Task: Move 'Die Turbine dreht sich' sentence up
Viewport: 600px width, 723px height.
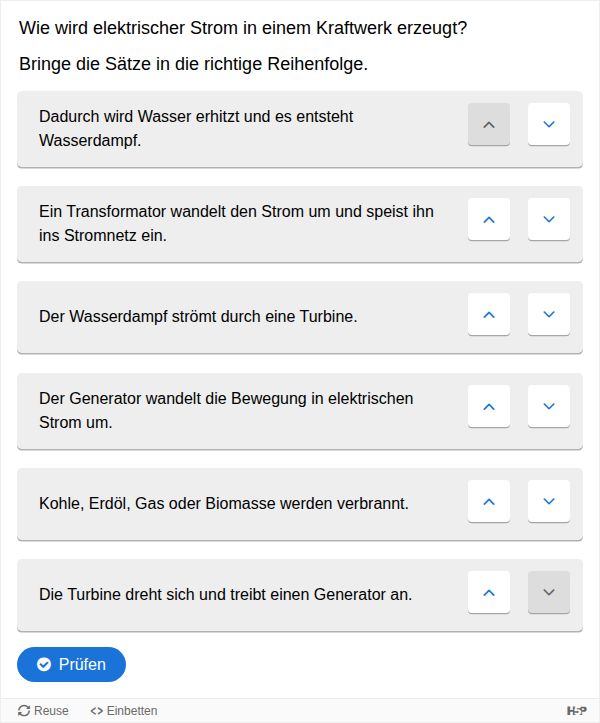Action: (489, 592)
